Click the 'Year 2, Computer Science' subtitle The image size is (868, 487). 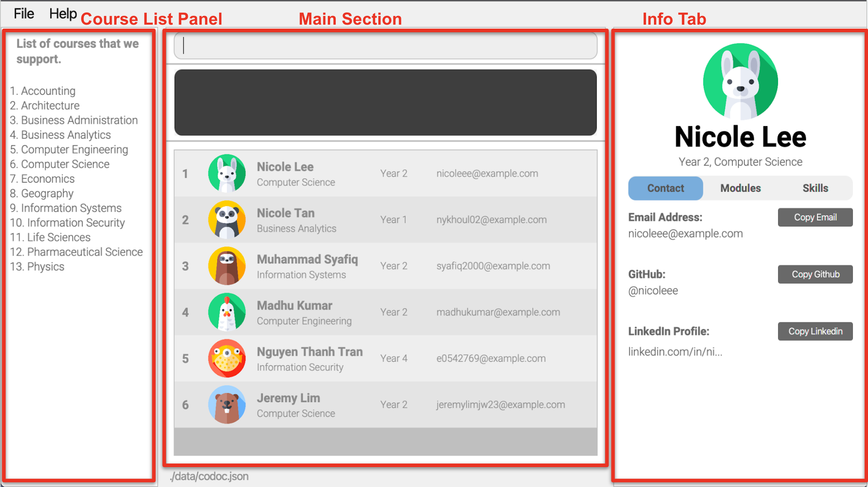coord(740,162)
